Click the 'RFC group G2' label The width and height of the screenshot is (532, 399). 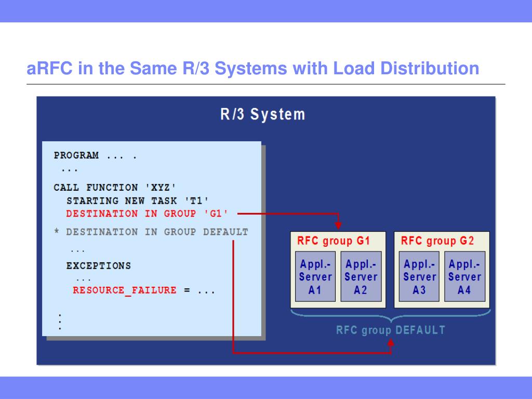click(x=437, y=241)
